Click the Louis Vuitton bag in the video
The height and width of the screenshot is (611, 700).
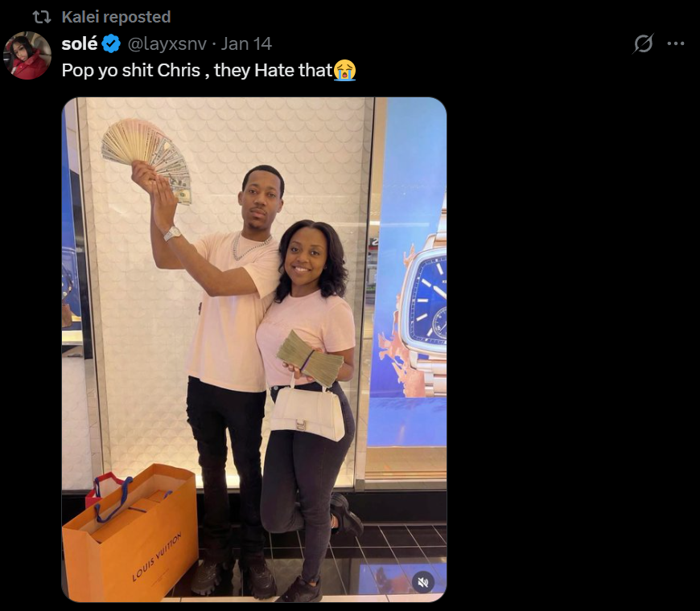point(131,534)
